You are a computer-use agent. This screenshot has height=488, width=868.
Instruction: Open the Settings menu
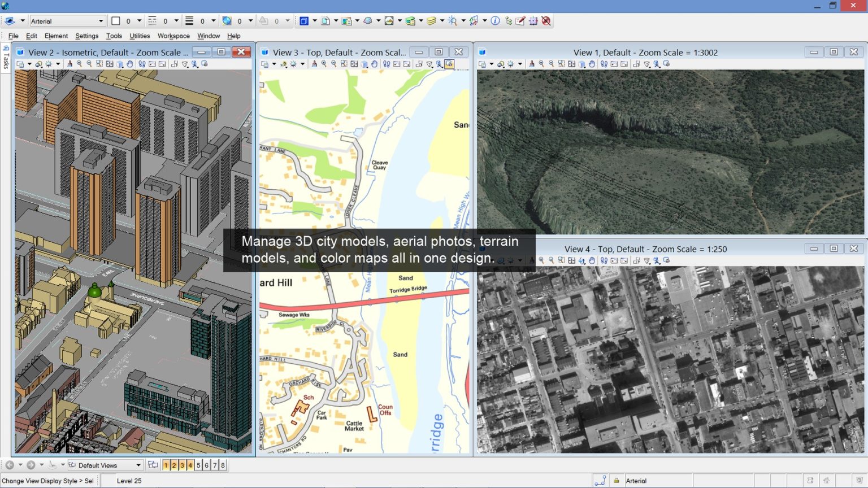86,36
